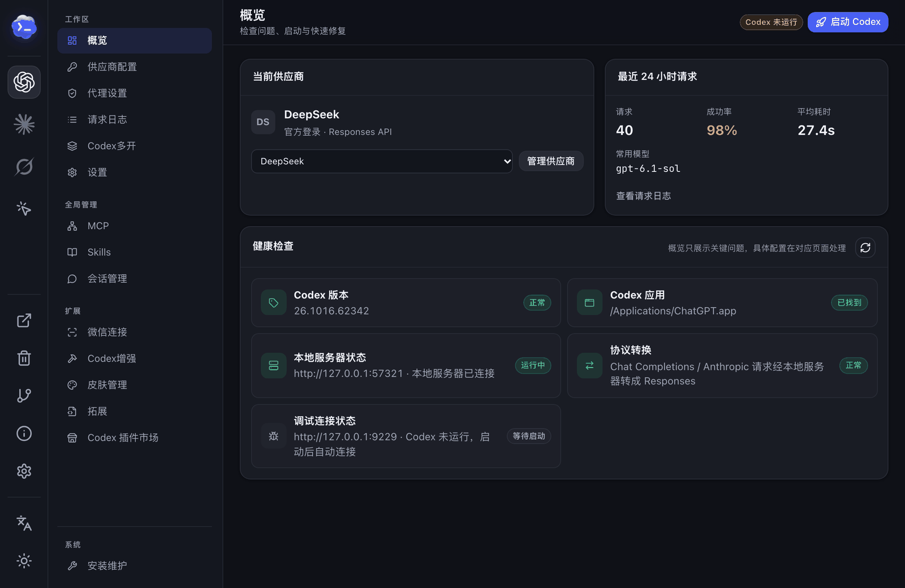This screenshot has height=588, width=905.
Task: Click the DS provider avatar
Action: (263, 122)
